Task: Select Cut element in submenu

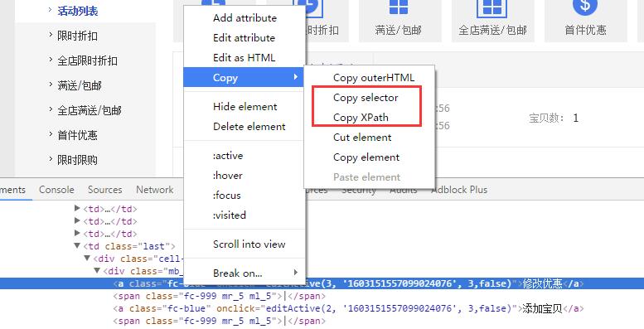Action: tap(362, 138)
